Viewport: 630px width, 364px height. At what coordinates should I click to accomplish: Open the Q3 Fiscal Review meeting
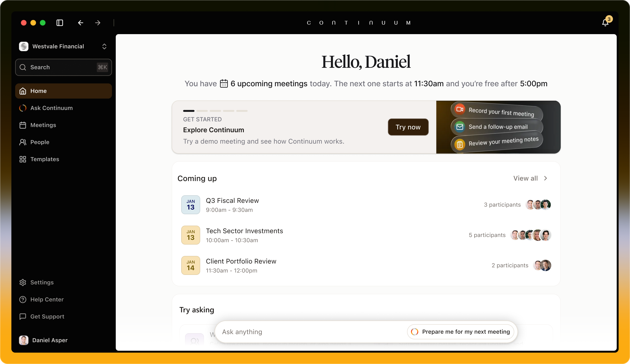[232, 201]
